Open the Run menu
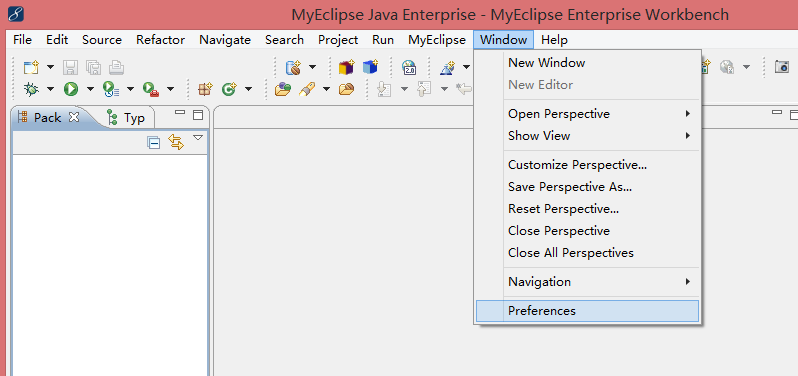 pyautogui.click(x=383, y=40)
